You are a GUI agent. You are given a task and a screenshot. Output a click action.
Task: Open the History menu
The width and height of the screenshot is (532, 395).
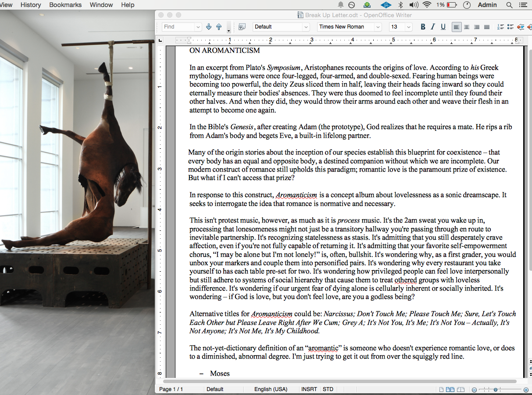[31, 5]
